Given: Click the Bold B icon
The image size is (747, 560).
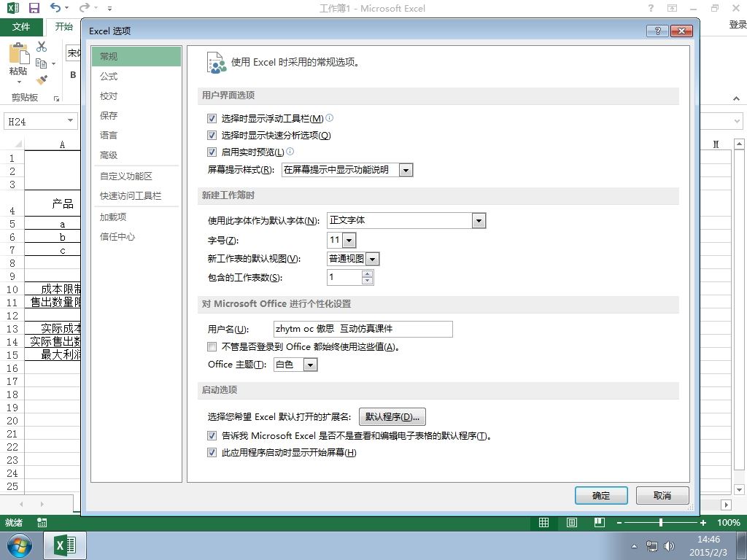Looking at the screenshot, I should click(x=73, y=75).
